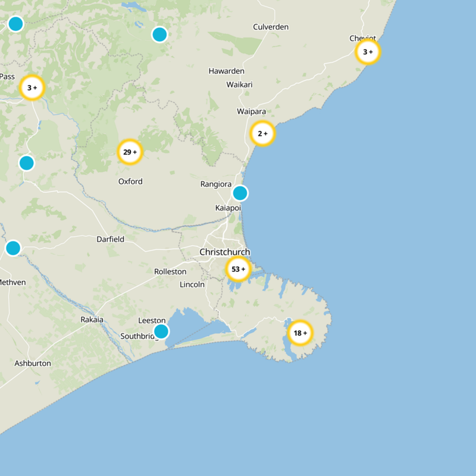The width and height of the screenshot is (476, 476).
Task: Click the Kaiapoi town label
Action: pyautogui.click(x=228, y=208)
